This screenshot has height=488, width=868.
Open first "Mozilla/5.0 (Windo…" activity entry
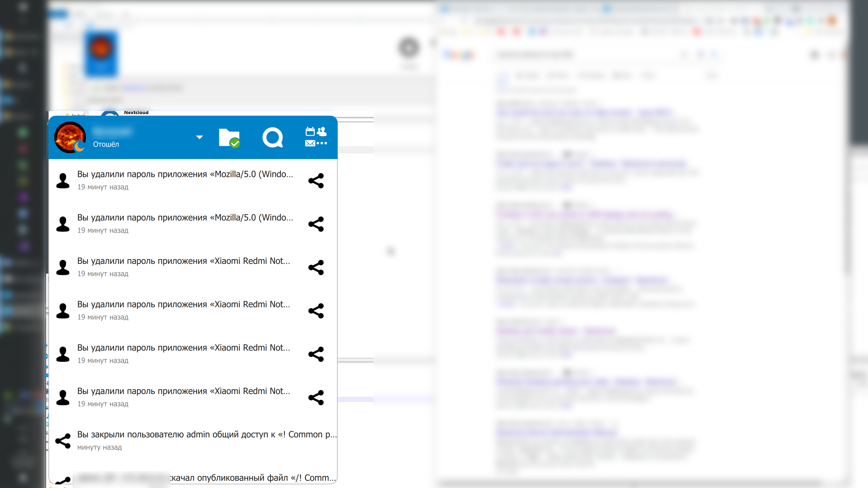point(193,181)
